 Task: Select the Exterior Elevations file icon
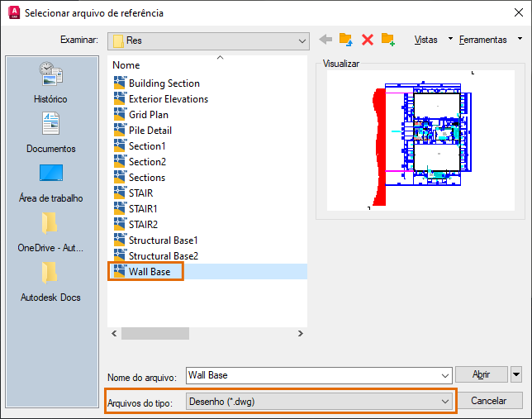[x=120, y=99]
